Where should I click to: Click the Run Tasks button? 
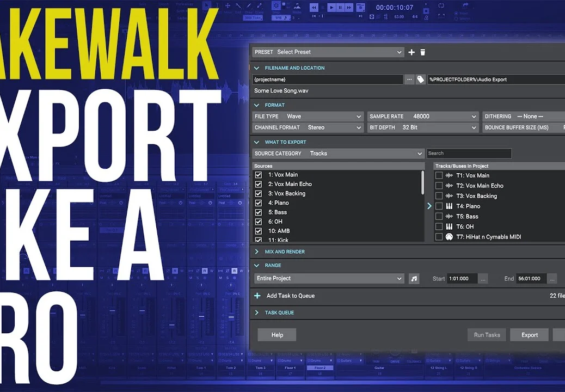tap(487, 335)
